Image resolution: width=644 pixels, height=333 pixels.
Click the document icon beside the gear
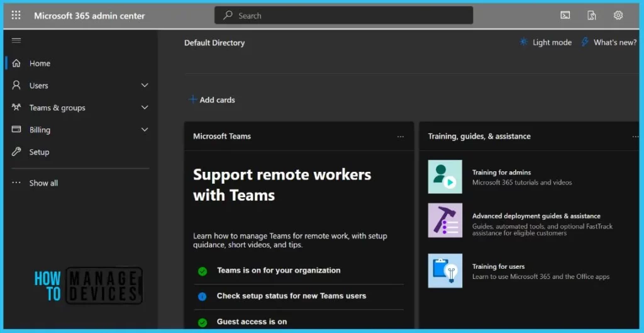(x=591, y=16)
